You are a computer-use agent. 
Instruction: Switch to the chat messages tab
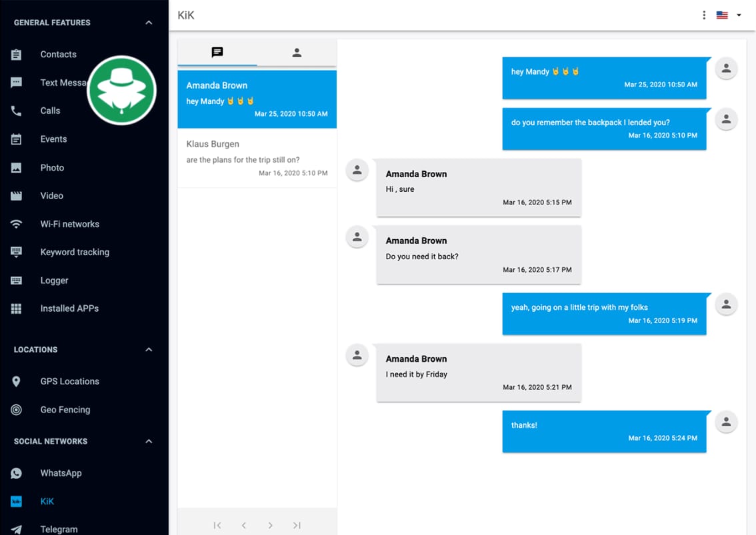click(217, 53)
